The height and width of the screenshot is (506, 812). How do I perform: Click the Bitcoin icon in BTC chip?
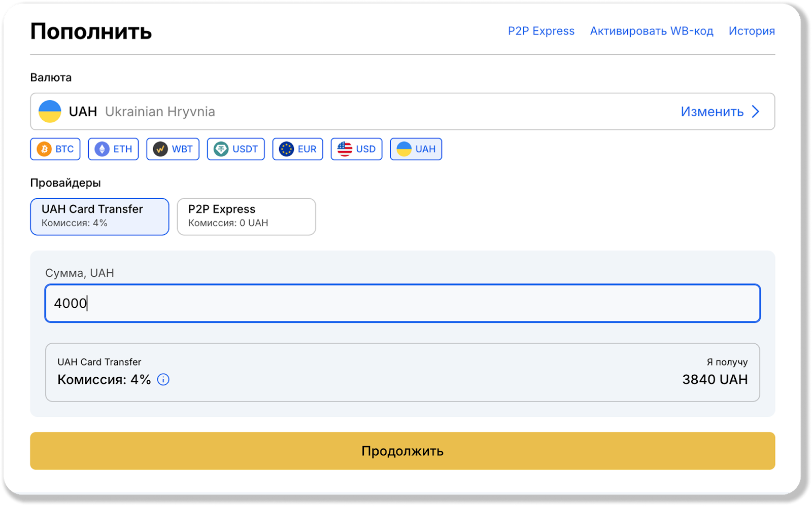(x=44, y=149)
